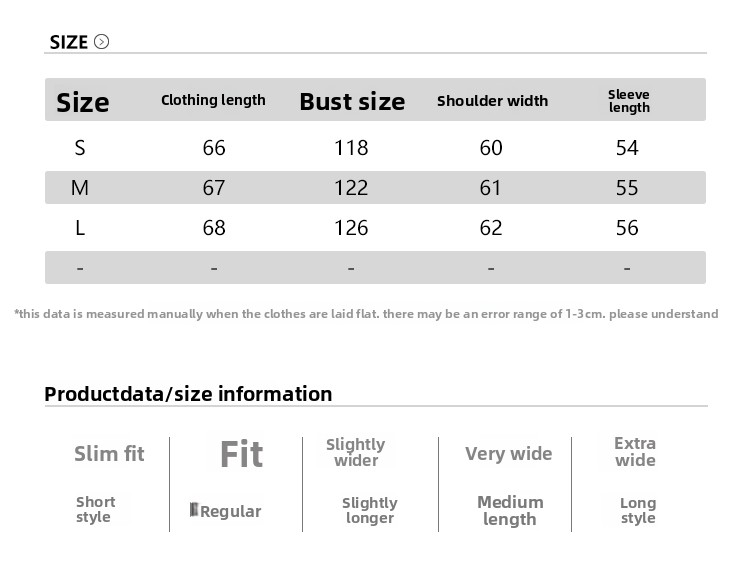Screen dimensions: 750x566
Task: Pick the Very wide fit option
Action: click(x=508, y=454)
